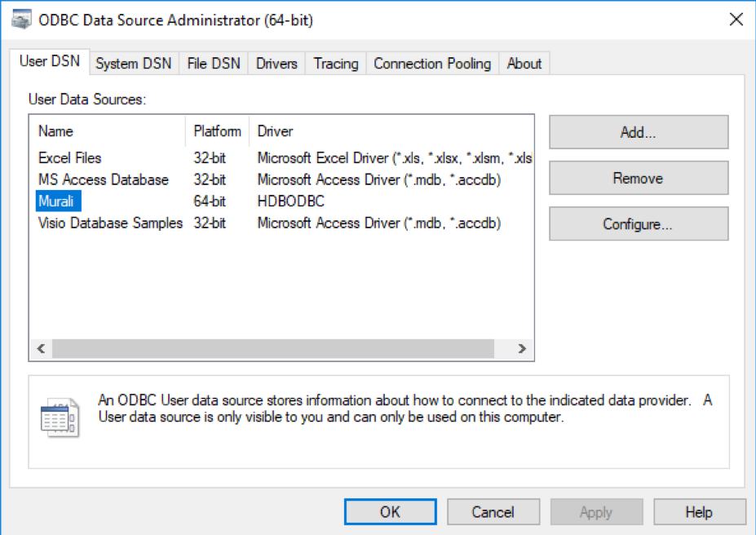Close the ODBC Administrator window
This screenshot has height=535, width=756.
point(736,20)
